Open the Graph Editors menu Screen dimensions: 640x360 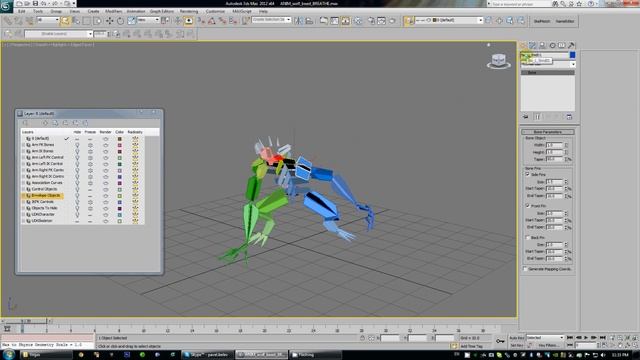coord(162,11)
